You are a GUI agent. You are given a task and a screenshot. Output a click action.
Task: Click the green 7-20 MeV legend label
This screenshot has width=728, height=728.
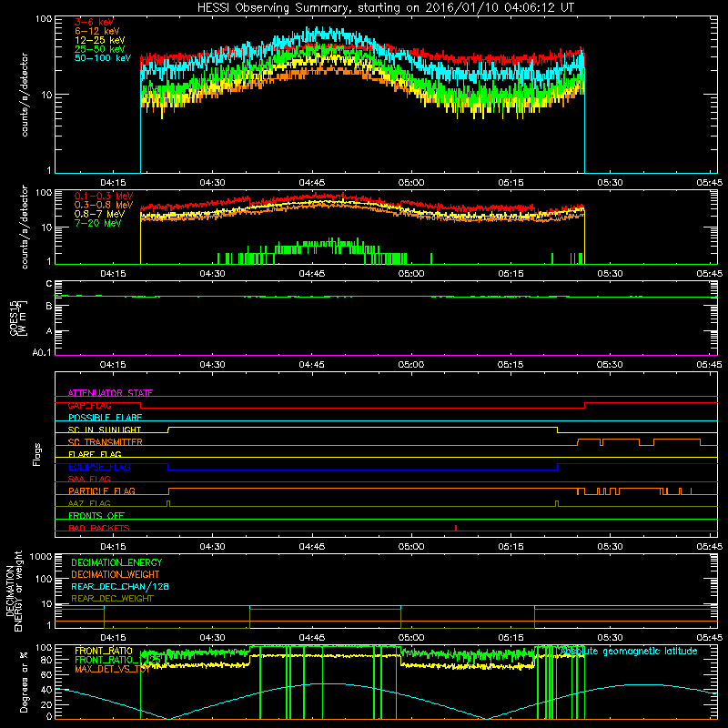pos(98,223)
